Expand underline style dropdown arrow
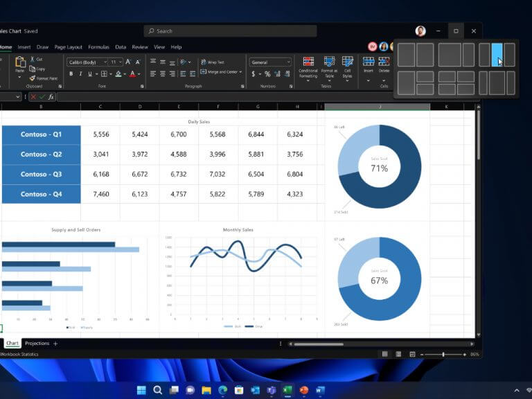The image size is (532, 399). click(x=96, y=74)
